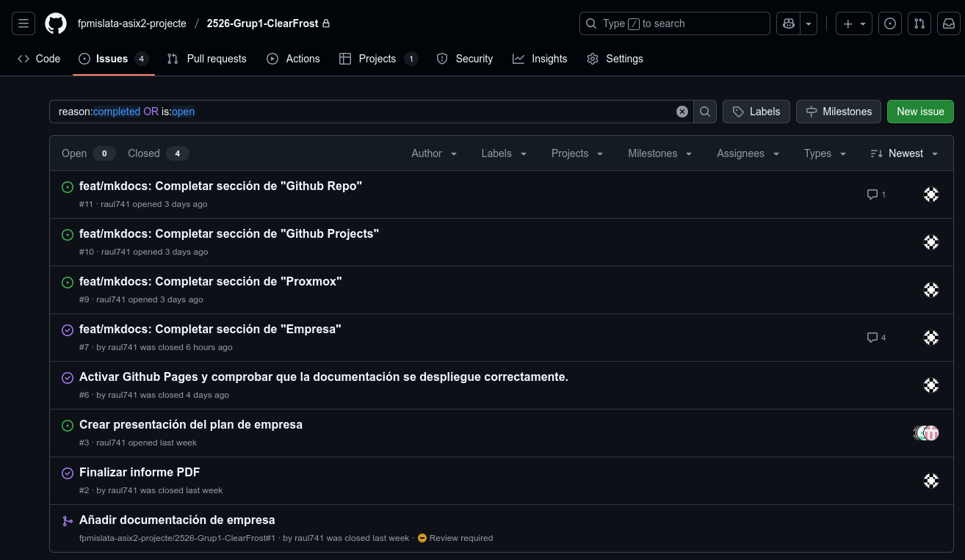Click the New issue button
The image size is (965, 560).
(920, 112)
